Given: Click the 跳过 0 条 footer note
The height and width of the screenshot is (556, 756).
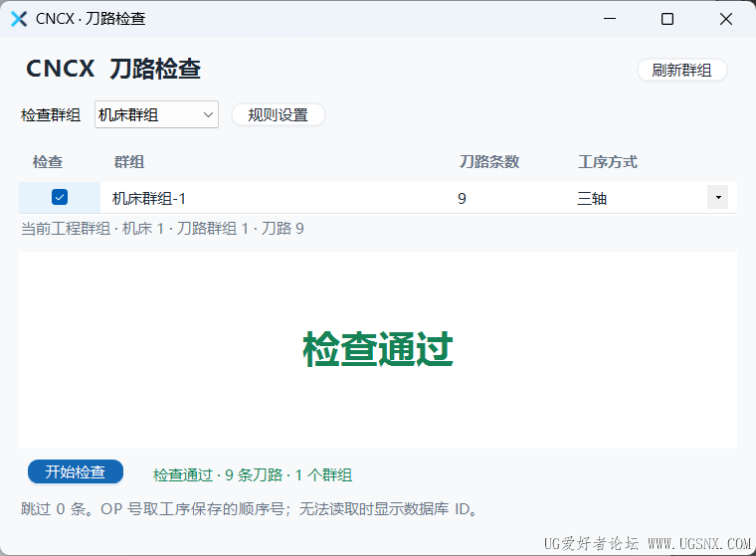Looking at the screenshot, I should pyautogui.click(x=249, y=509).
